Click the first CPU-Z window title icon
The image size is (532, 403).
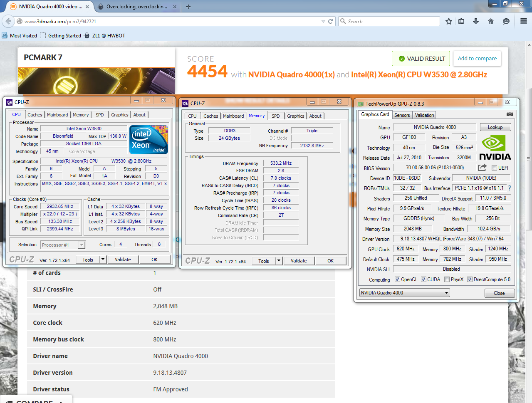[x=9, y=102]
